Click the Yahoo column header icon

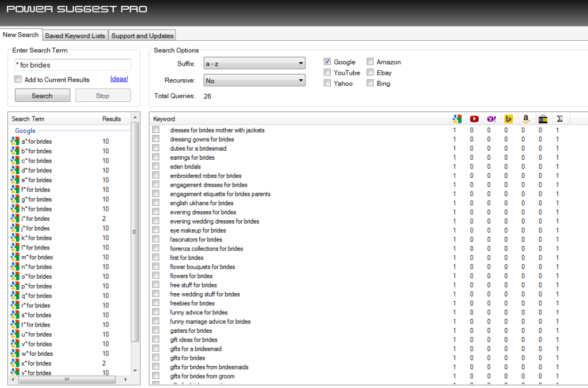click(x=492, y=119)
